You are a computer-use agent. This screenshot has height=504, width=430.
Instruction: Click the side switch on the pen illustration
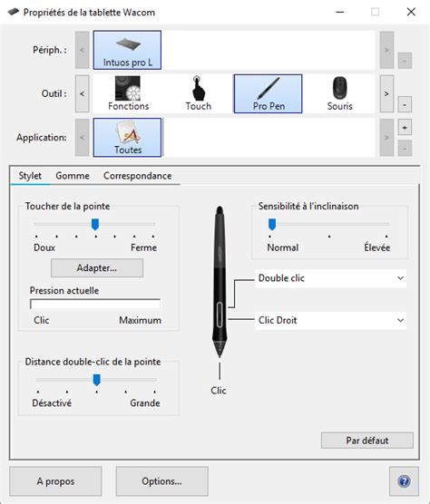click(x=220, y=315)
